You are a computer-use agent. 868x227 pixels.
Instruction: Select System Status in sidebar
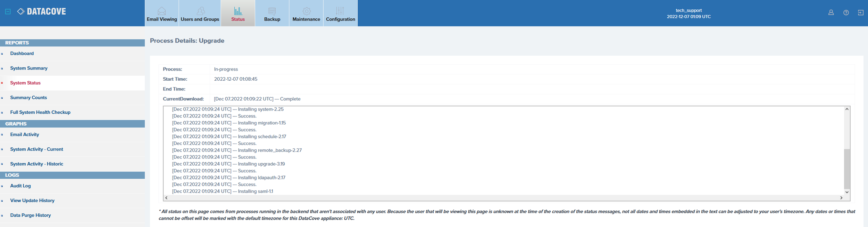(x=25, y=83)
